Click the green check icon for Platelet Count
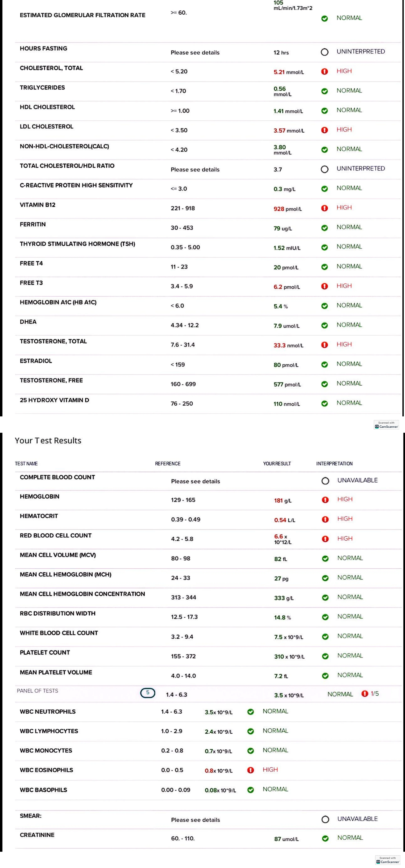 [x=325, y=656]
